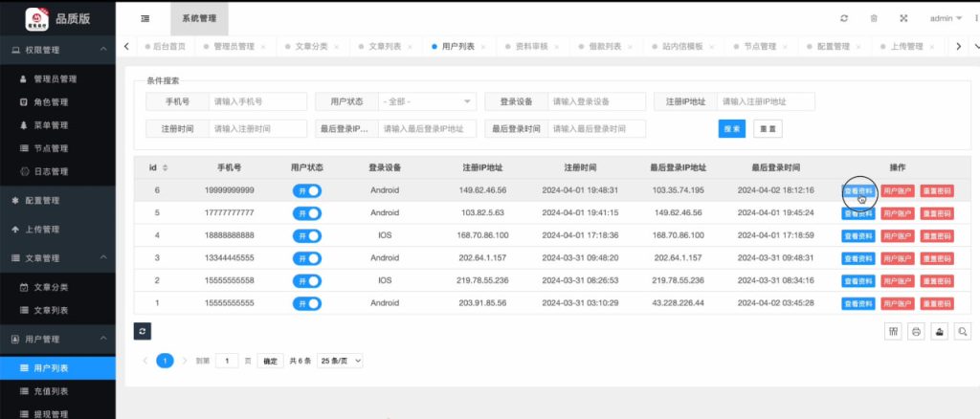Screen dimensions: 980x419
Task: Toggle user status for 17777777777
Action: (x=307, y=213)
